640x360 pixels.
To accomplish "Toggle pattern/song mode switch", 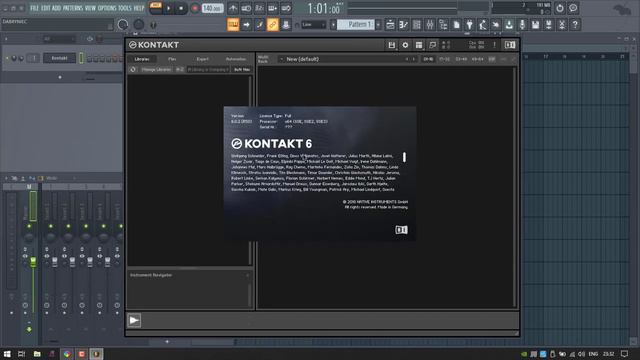I will [x=156, y=7].
